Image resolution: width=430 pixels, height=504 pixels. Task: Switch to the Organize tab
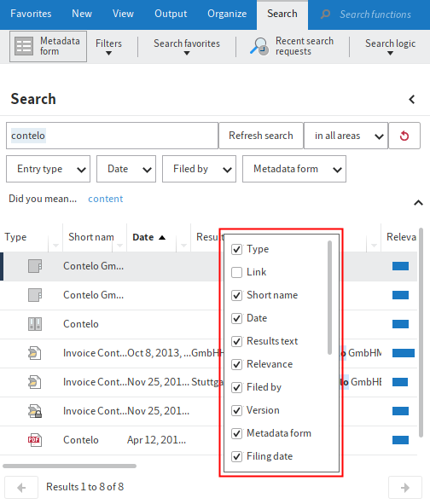[x=227, y=14]
